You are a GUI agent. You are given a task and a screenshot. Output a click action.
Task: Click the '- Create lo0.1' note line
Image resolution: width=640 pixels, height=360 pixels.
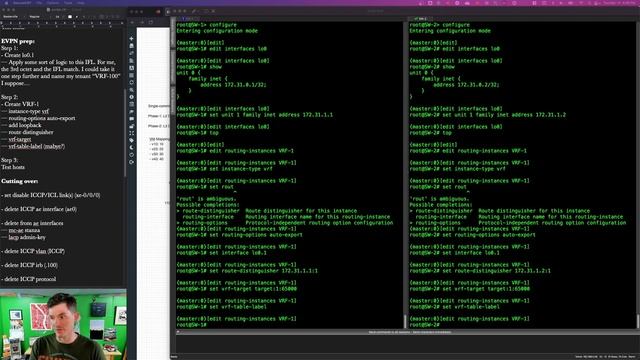pos(18,55)
